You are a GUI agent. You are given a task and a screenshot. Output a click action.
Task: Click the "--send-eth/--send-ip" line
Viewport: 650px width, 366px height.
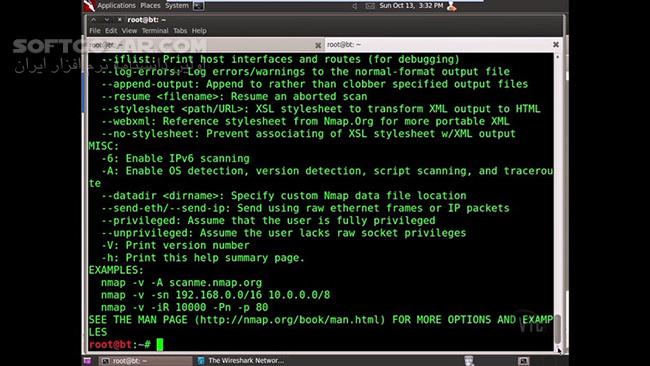[x=306, y=208]
